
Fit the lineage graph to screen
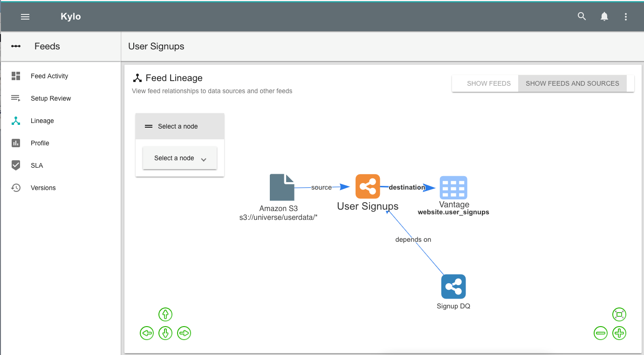point(619,314)
